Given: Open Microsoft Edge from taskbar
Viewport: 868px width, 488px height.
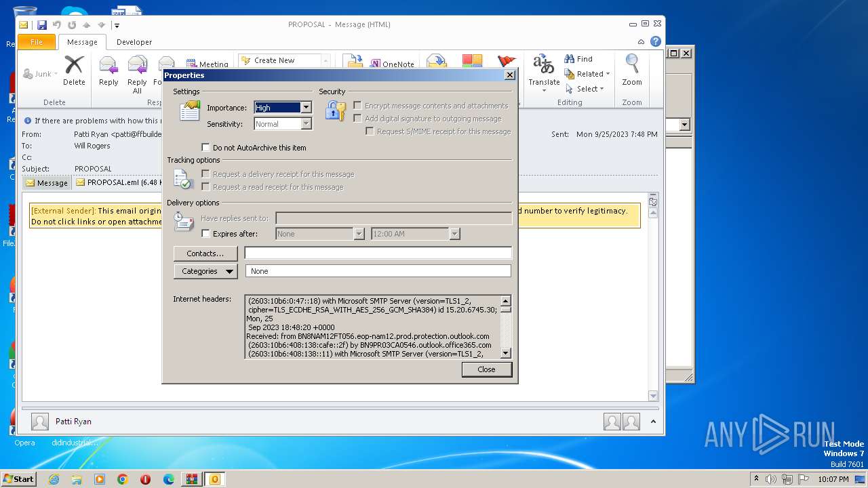Looking at the screenshot, I should point(169,479).
